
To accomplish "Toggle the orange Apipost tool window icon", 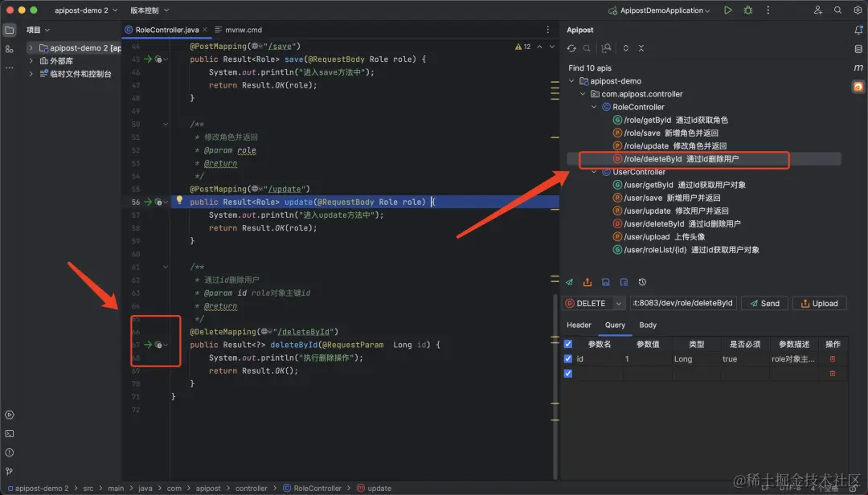I will [858, 86].
